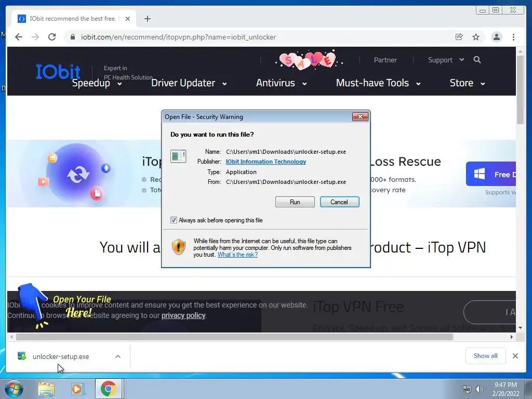This screenshot has width=532, height=399.
Task: Expand the Store menu
Action: click(467, 83)
